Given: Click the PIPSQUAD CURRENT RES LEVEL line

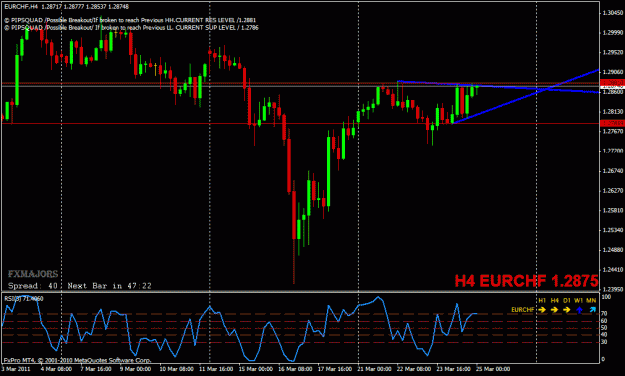Looking at the screenshot, I should [130, 20].
